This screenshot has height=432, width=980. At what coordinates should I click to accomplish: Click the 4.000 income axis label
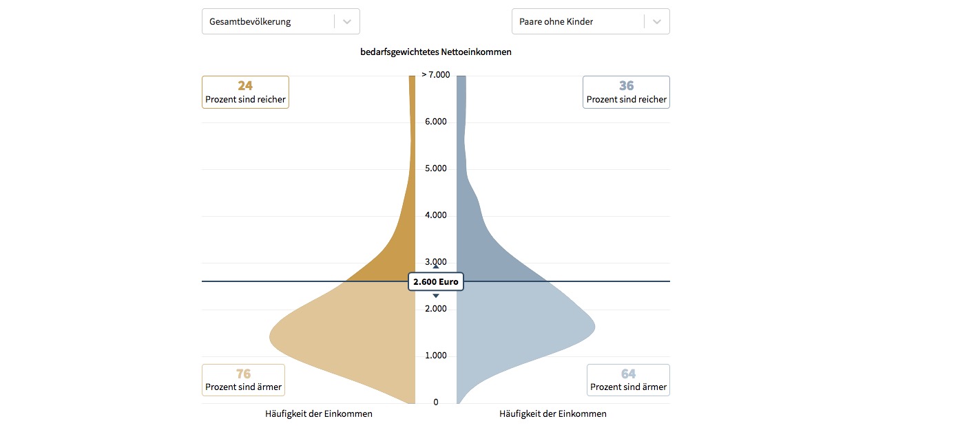point(436,215)
